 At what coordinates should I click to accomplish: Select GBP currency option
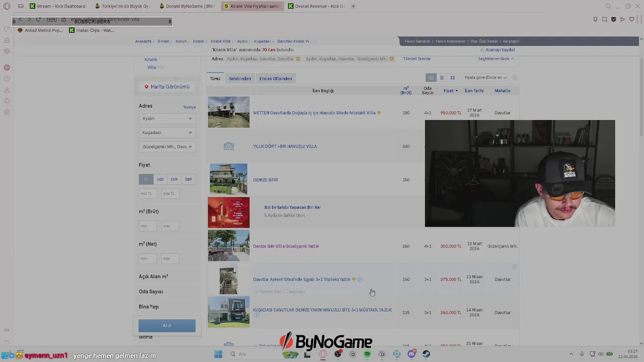click(x=188, y=179)
